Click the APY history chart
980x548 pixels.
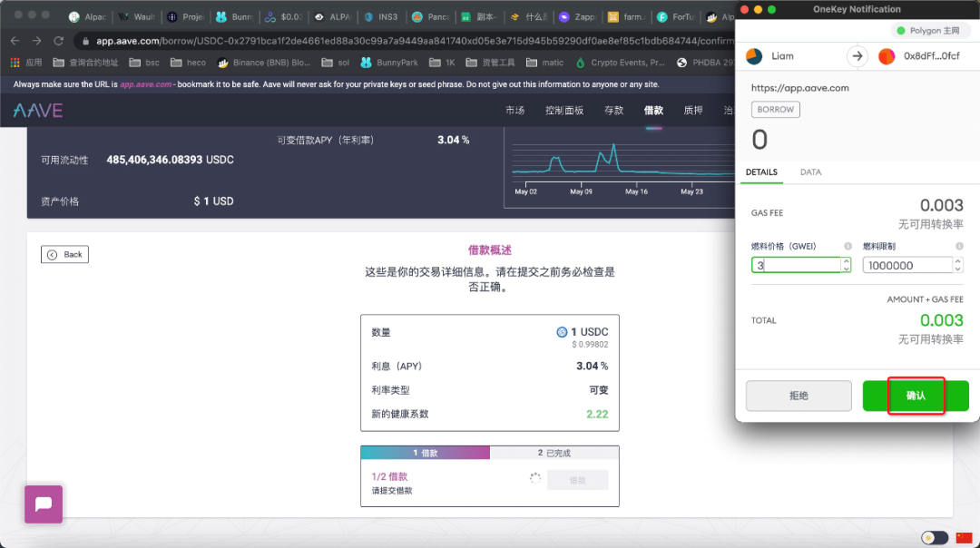pos(622,168)
